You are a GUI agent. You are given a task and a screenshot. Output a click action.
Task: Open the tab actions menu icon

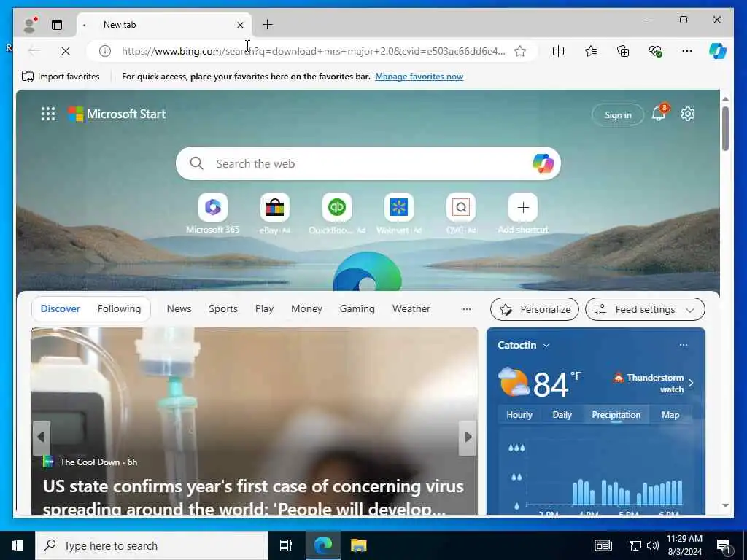click(x=57, y=25)
